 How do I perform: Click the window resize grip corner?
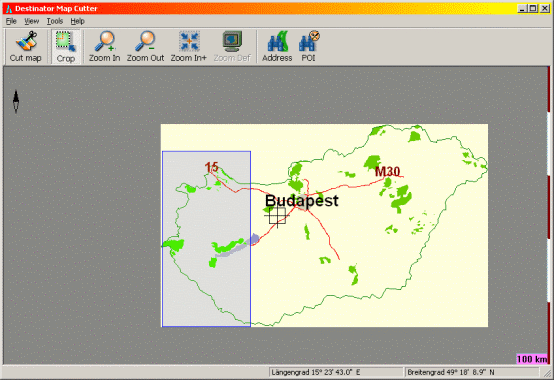pos(547,373)
